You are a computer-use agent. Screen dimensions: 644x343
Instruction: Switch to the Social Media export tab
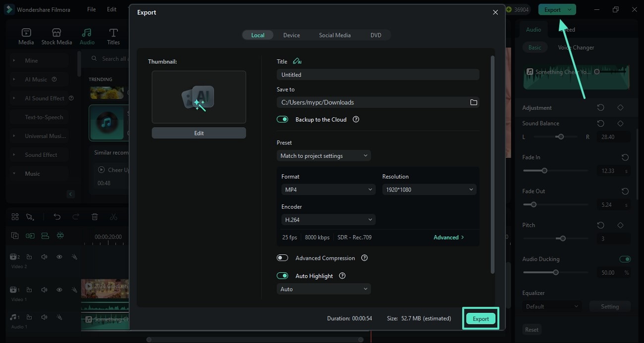coord(335,35)
